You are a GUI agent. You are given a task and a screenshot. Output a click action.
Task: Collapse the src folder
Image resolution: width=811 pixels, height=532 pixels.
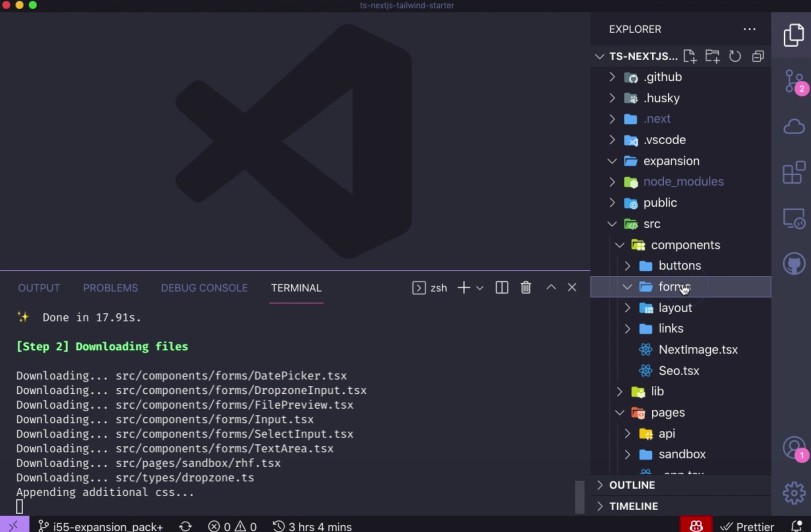(681, 224)
